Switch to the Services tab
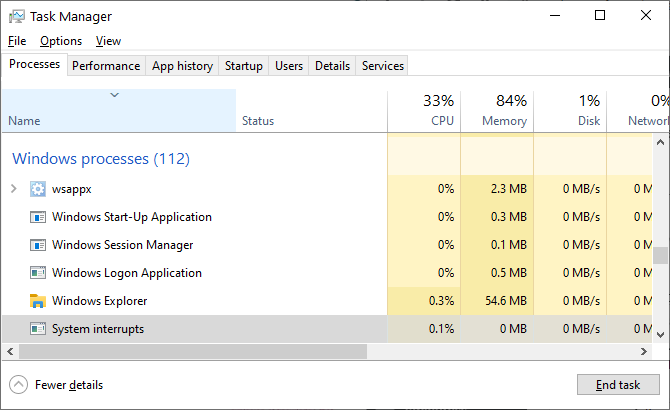670x410 pixels. (x=383, y=66)
